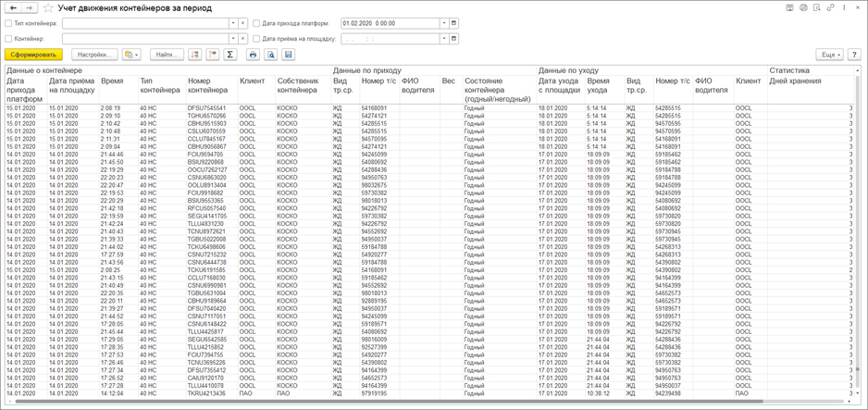
Task: Open Настройки report settings
Action: [x=94, y=55]
